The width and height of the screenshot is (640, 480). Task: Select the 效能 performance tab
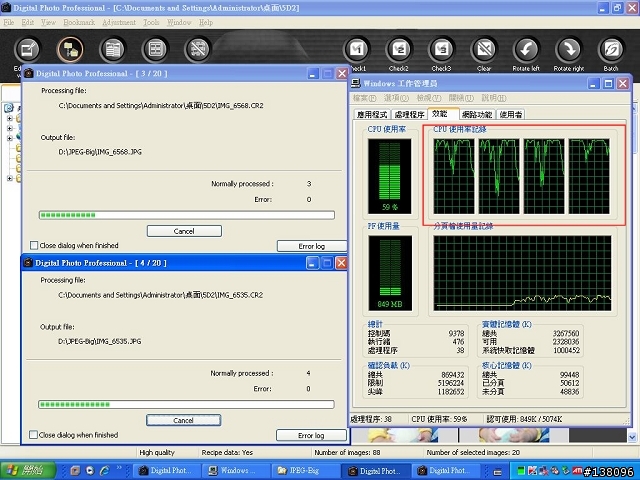[441, 114]
